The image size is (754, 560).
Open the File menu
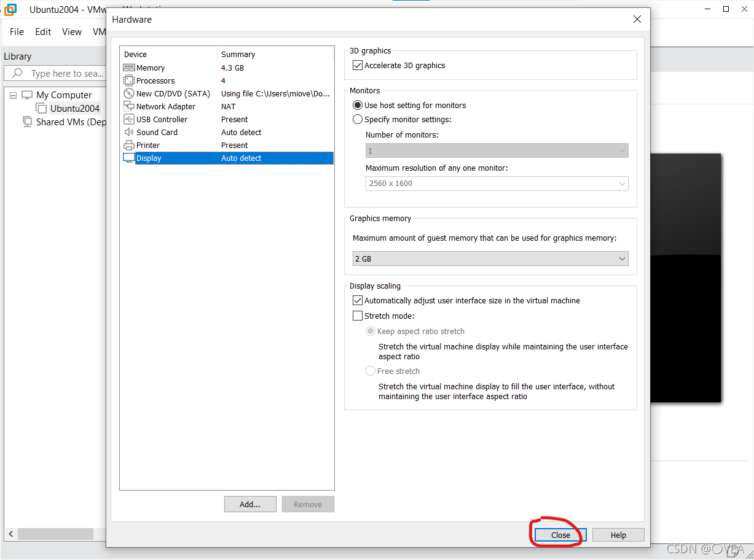[17, 32]
